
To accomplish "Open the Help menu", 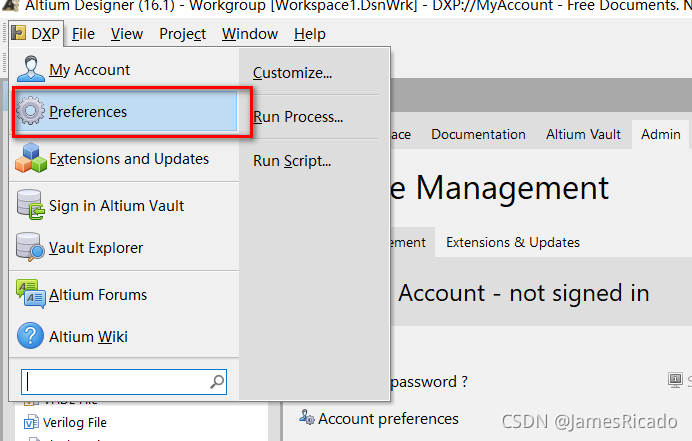I will (310, 34).
